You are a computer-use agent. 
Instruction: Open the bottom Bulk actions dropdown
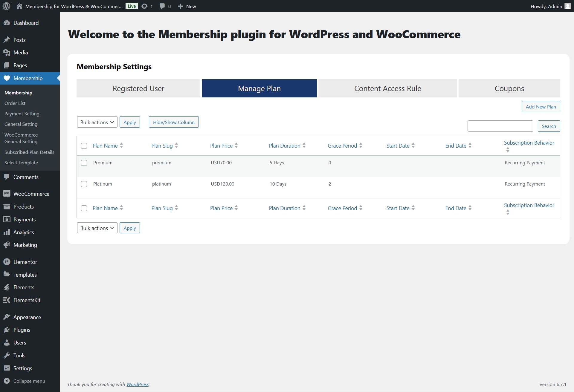coord(97,228)
